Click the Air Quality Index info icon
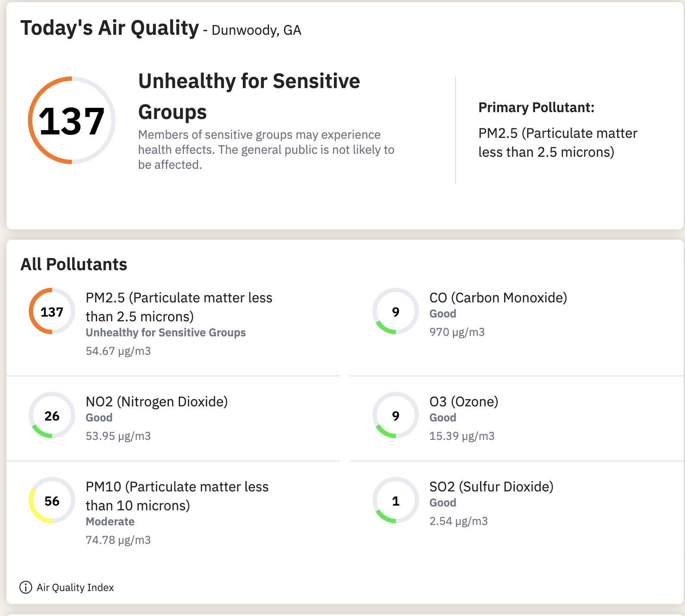 point(26,587)
